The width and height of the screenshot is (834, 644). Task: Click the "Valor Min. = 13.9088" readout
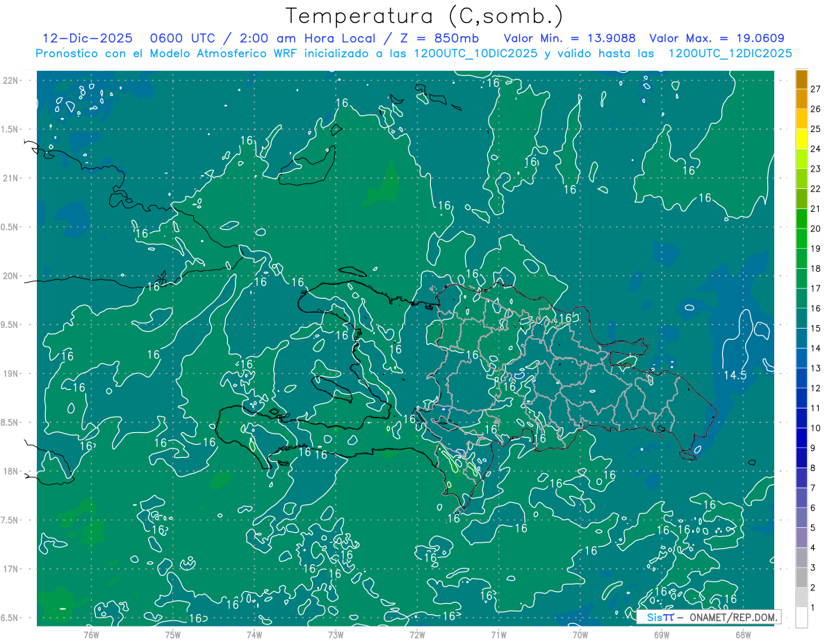569,38
